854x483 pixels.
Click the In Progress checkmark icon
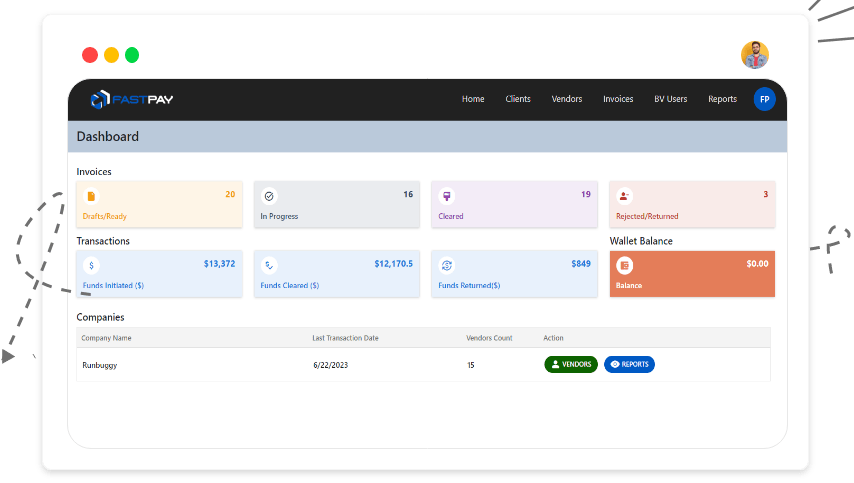point(269,196)
